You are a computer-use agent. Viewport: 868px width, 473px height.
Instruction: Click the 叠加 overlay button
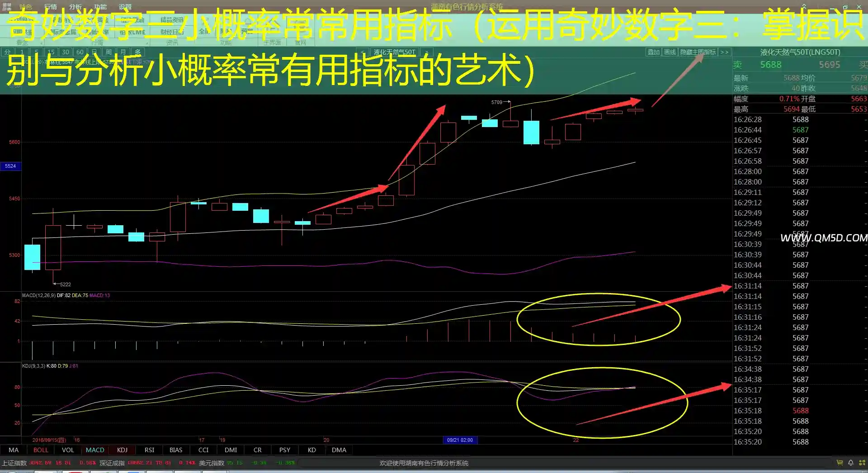[654, 52]
